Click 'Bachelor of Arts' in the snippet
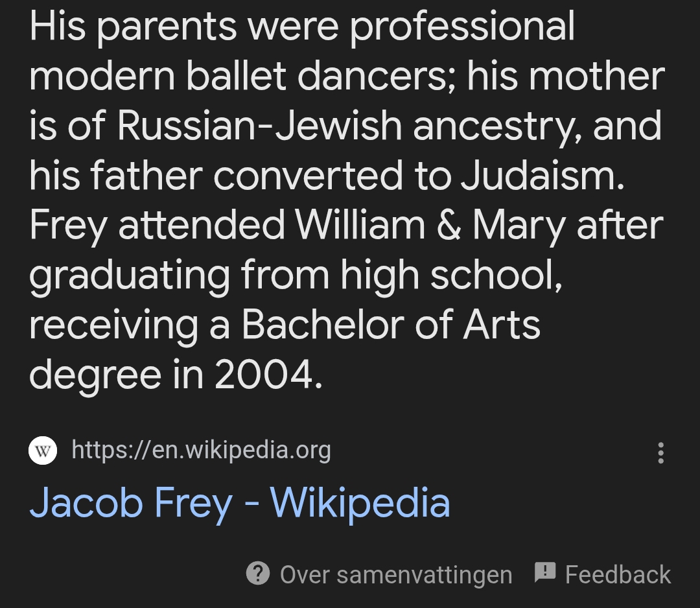700x608 pixels. [391, 324]
